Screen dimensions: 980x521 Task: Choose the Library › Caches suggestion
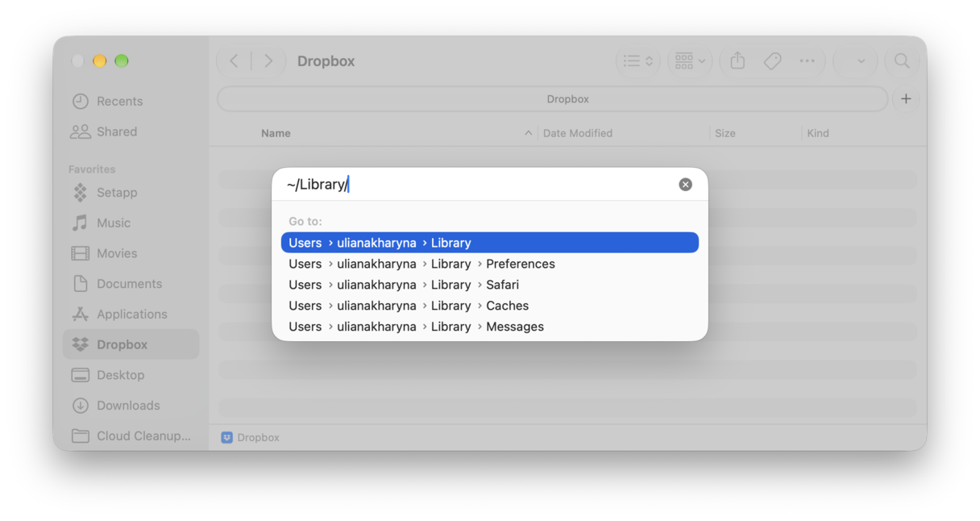click(x=490, y=306)
